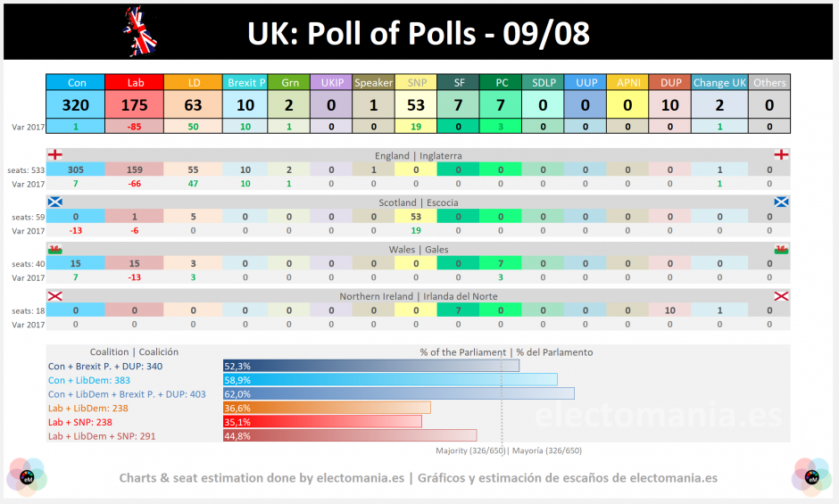Click the 44,8% Lab LibDem SNP bar
This screenshot has height=504, width=839.
point(350,435)
